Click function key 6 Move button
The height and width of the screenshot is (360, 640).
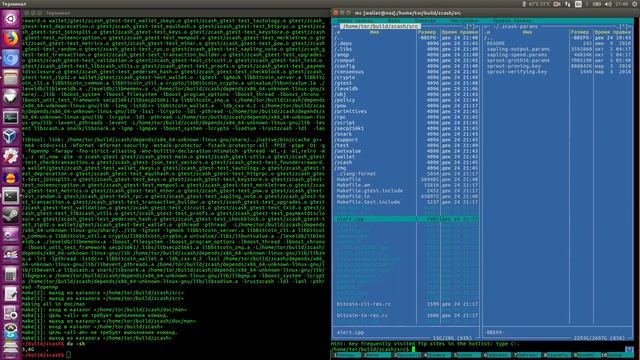pos(497,356)
